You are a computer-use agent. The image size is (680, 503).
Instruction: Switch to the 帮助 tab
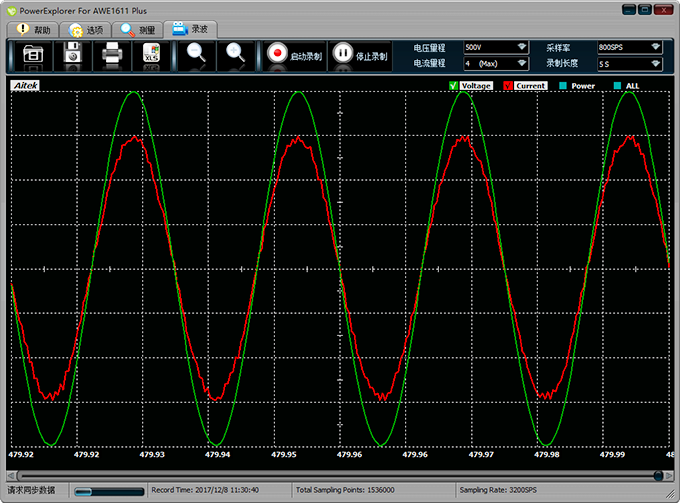pos(33,29)
